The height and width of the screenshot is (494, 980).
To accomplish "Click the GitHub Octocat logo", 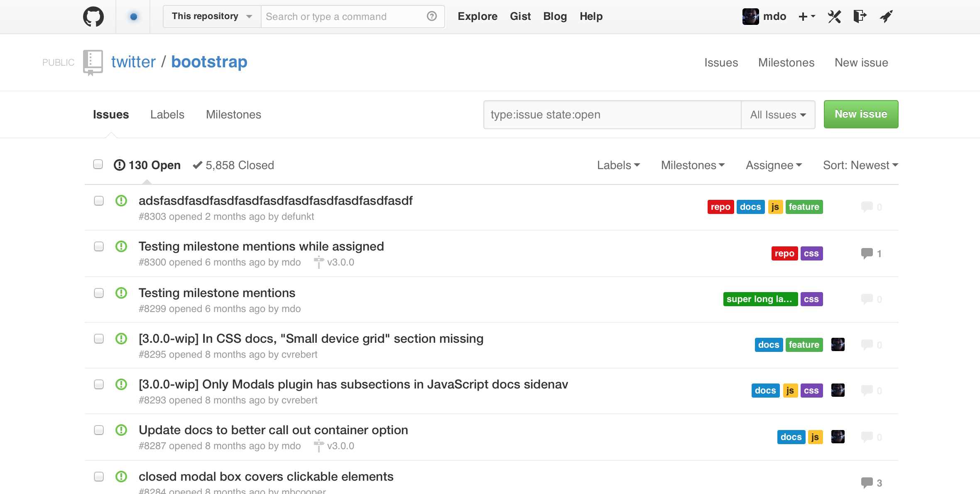I will tap(93, 17).
